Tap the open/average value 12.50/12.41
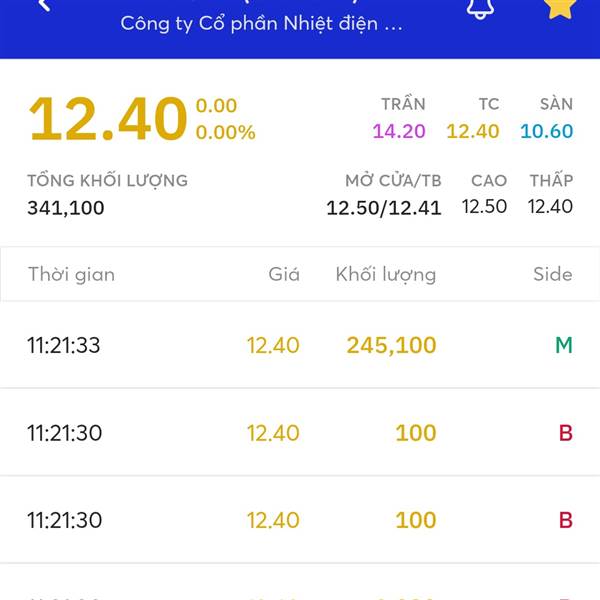The height and width of the screenshot is (600, 600). 383,208
